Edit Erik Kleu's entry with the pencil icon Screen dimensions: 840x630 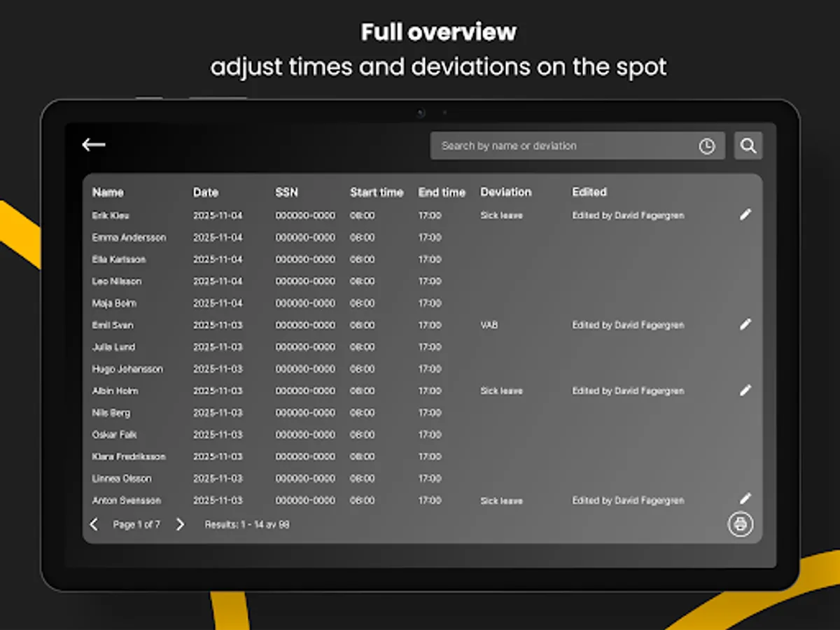745,215
